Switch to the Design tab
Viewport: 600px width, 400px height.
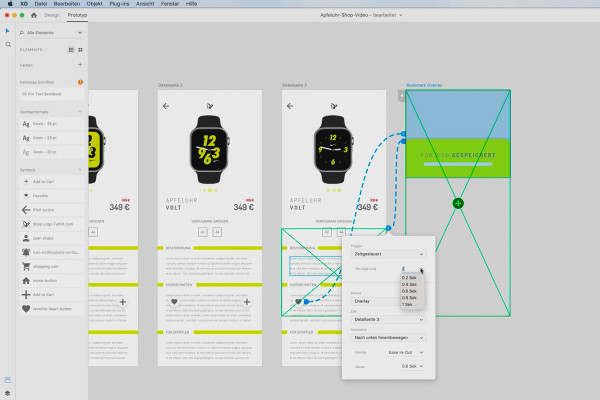point(52,15)
